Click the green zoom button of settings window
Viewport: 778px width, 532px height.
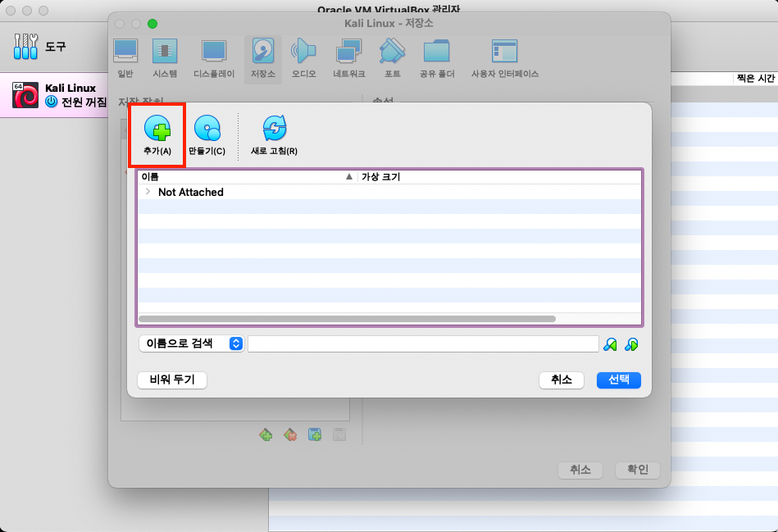pos(152,24)
